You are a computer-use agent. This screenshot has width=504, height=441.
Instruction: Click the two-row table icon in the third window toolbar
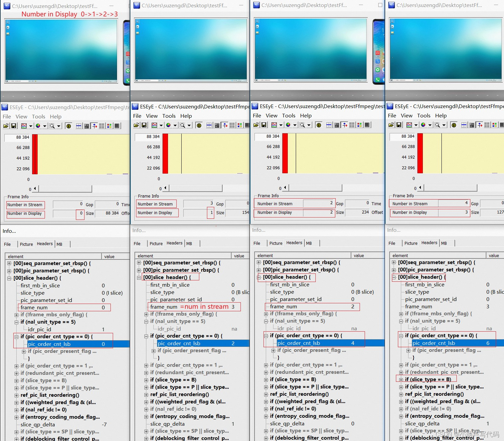click(329, 125)
